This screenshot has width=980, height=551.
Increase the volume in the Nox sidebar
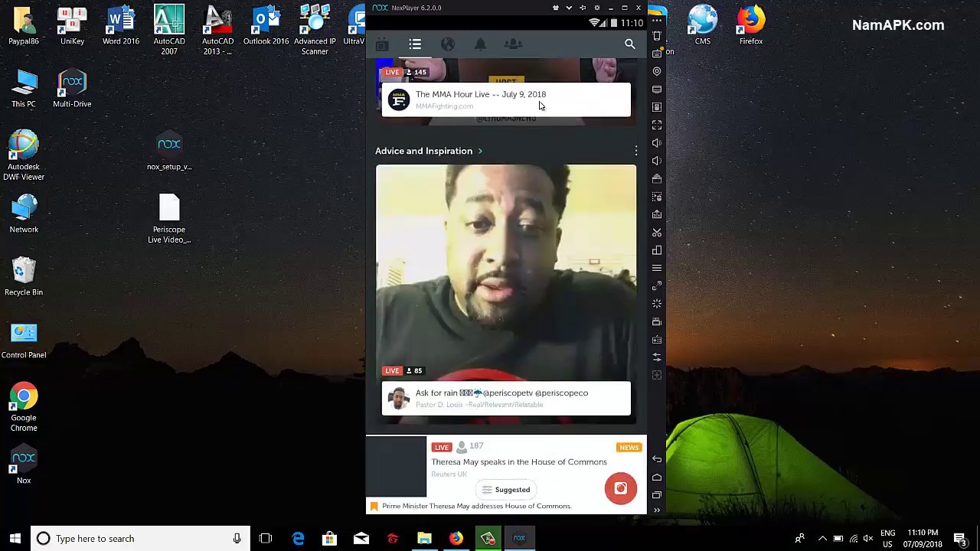coord(657,143)
